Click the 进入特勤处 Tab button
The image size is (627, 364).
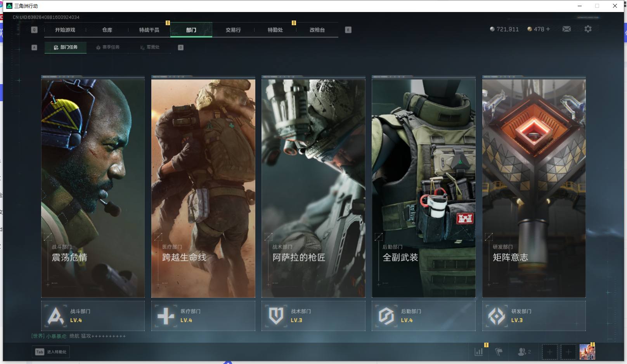coord(51,352)
